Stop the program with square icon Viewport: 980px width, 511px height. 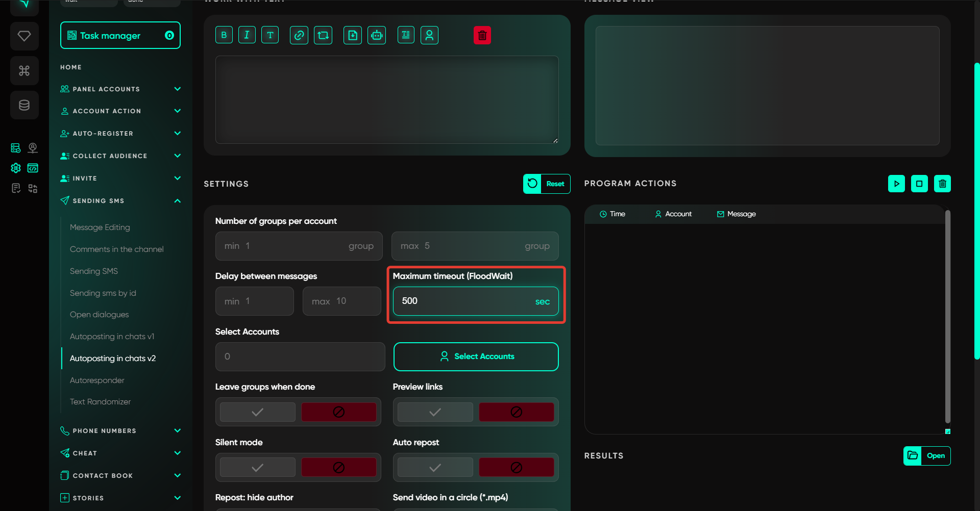pyautogui.click(x=919, y=184)
